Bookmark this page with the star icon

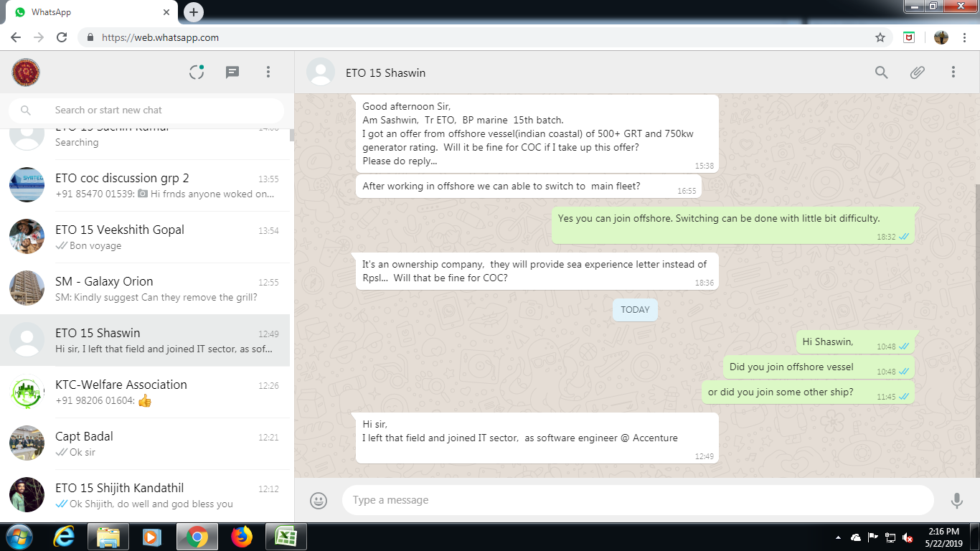(x=880, y=37)
